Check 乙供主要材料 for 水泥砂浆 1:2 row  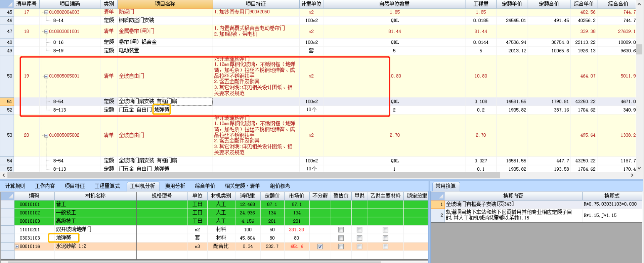tap(385, 247)
